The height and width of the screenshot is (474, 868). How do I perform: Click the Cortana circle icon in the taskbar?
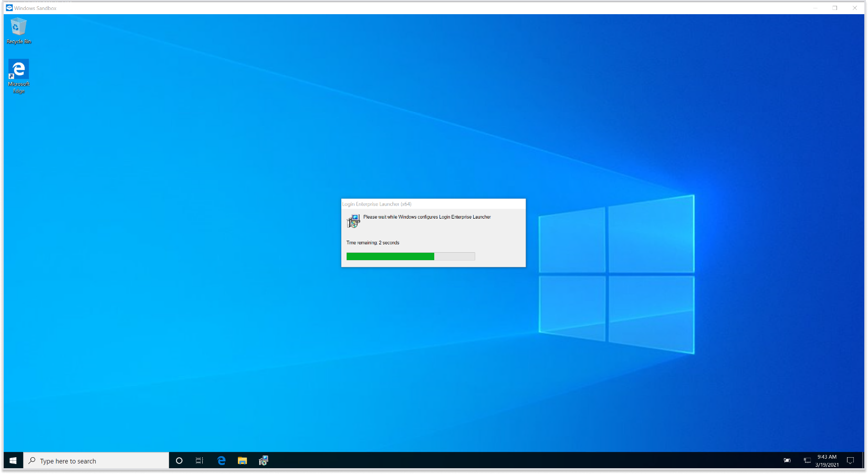click(179, 461)
